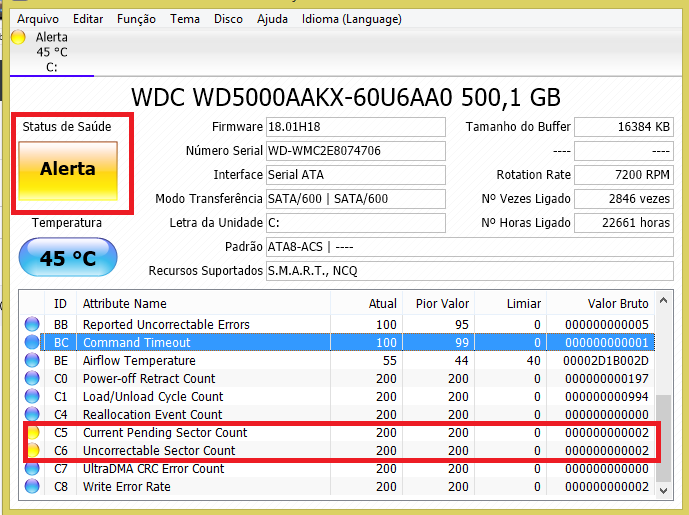This screenshot has height=515, width=689.
Task: Open the Função menu
Action: (x=136, y=19)
